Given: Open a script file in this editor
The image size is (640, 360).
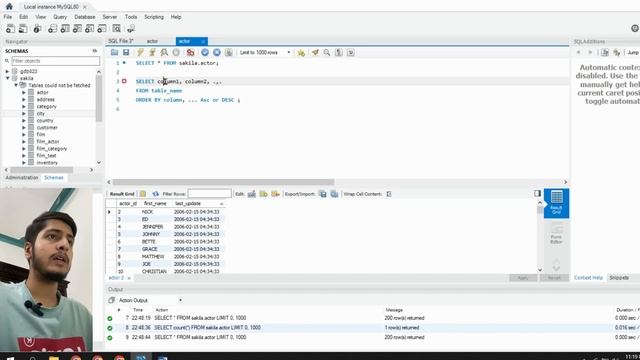Looking at the screenshot, I should (x=114, y=52).
